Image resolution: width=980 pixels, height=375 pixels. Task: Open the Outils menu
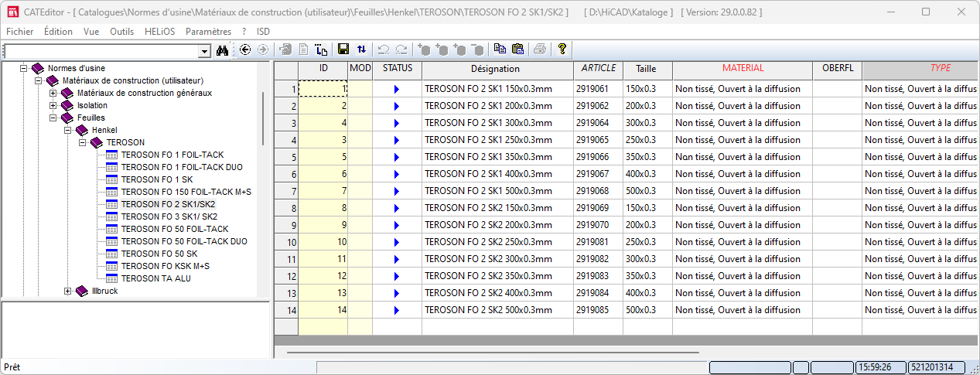tap(121, 32)
